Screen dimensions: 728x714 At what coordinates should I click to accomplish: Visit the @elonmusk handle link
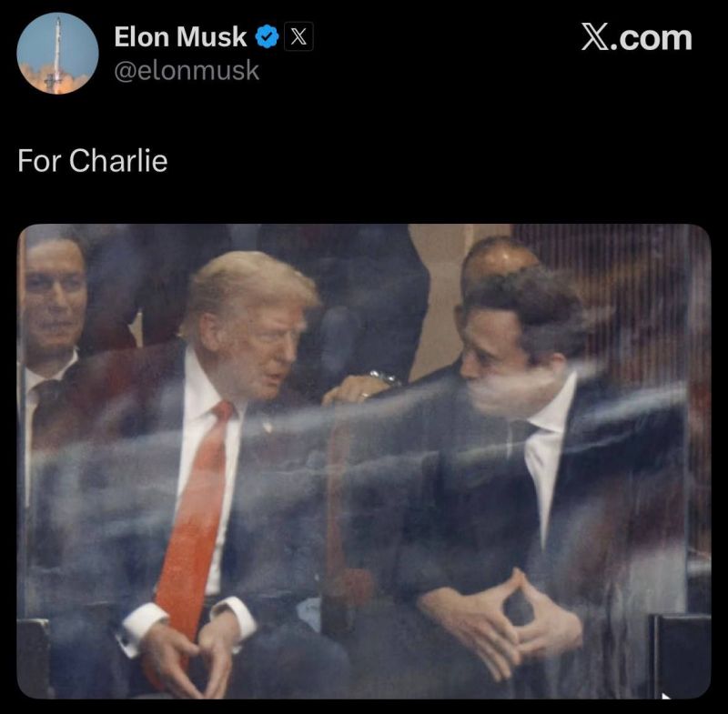(187, 71)
